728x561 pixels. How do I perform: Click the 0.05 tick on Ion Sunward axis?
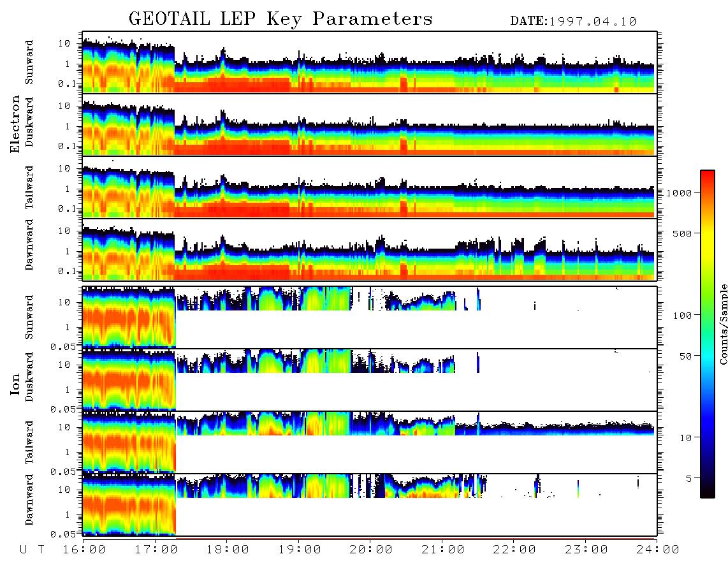coord(62,346)
